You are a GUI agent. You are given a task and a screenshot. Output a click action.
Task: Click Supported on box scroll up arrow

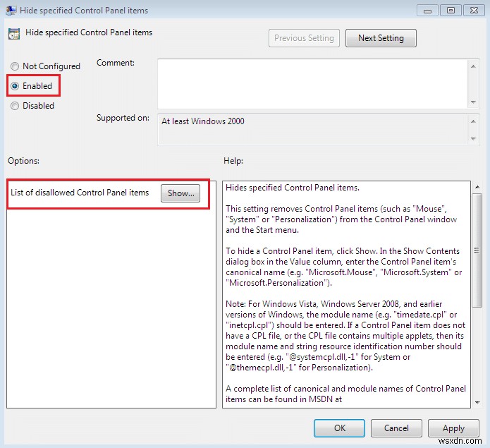click(x=474, y=121)
